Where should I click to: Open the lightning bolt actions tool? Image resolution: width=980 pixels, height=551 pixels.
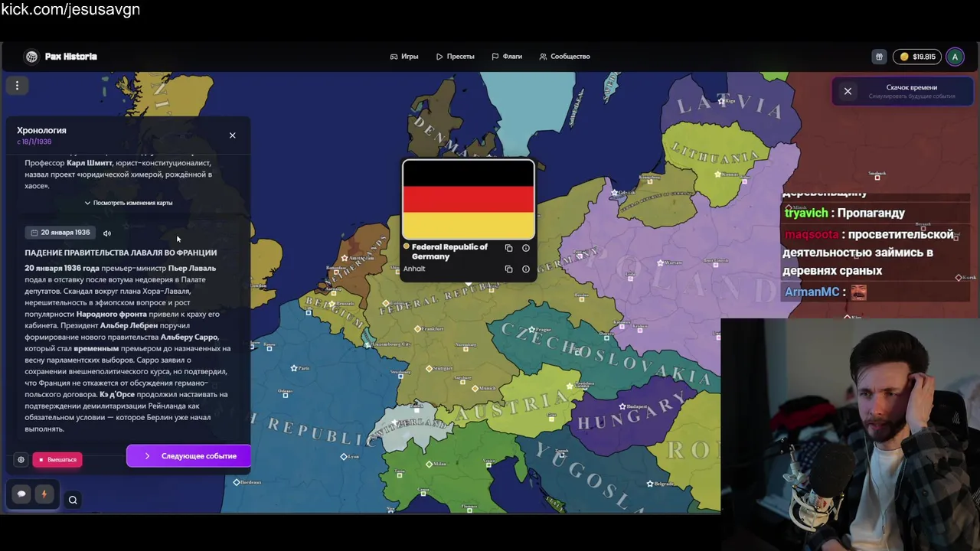44,494
